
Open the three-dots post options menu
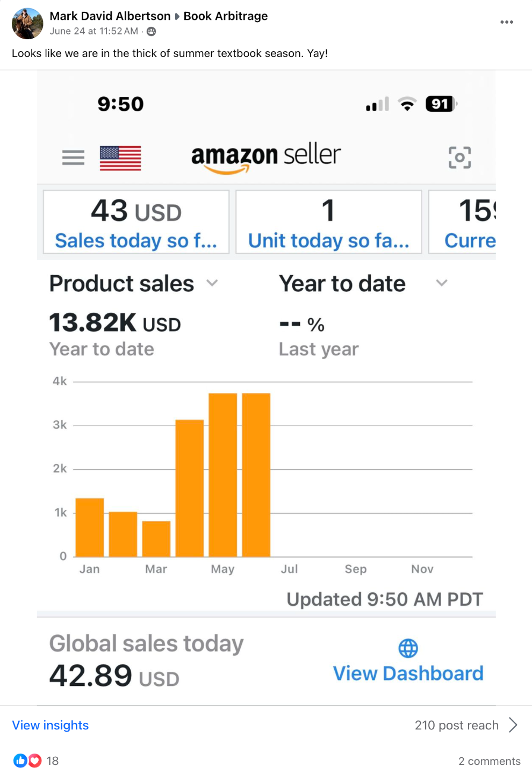506,22
